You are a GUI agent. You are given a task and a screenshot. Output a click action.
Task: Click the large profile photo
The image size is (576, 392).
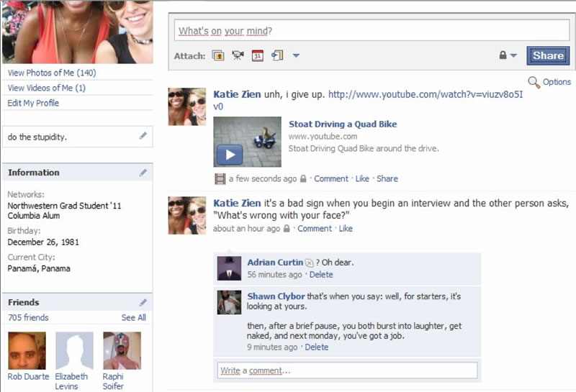pos(78,32)
